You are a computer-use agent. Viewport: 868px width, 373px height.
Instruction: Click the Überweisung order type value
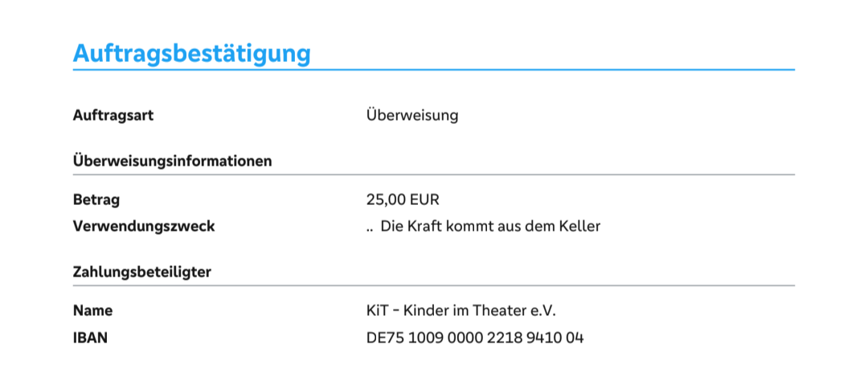click(x=412, y=115)
